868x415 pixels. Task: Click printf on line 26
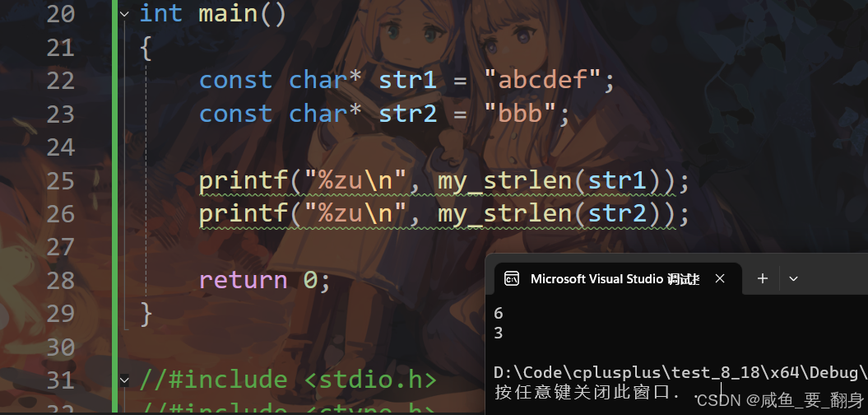coord(243,214)
